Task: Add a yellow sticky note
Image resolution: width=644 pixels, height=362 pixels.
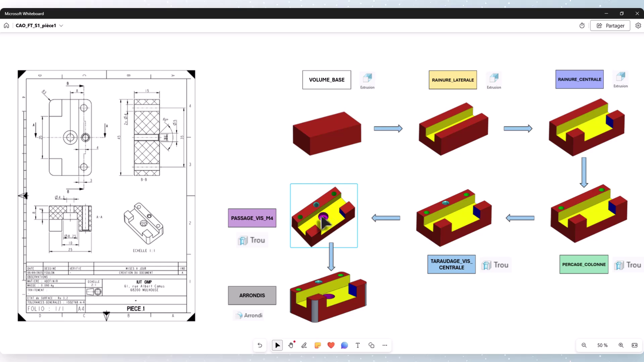Action: (x=317, y=345)
